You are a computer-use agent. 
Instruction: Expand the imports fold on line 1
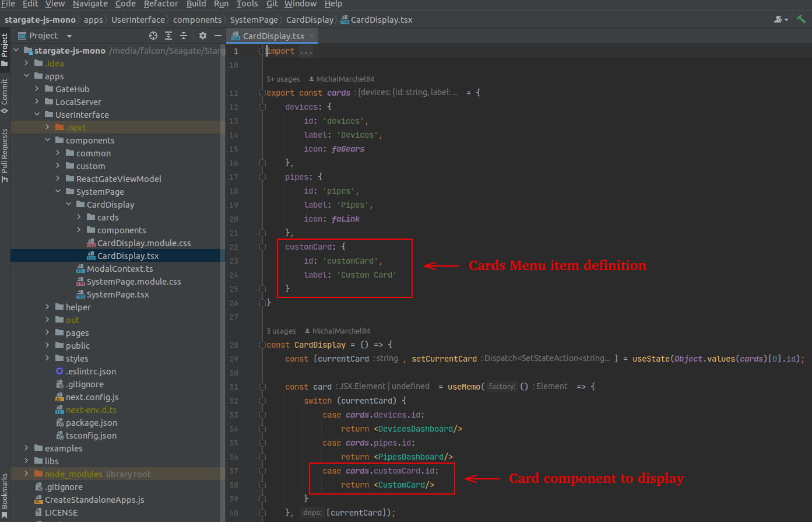262,51
